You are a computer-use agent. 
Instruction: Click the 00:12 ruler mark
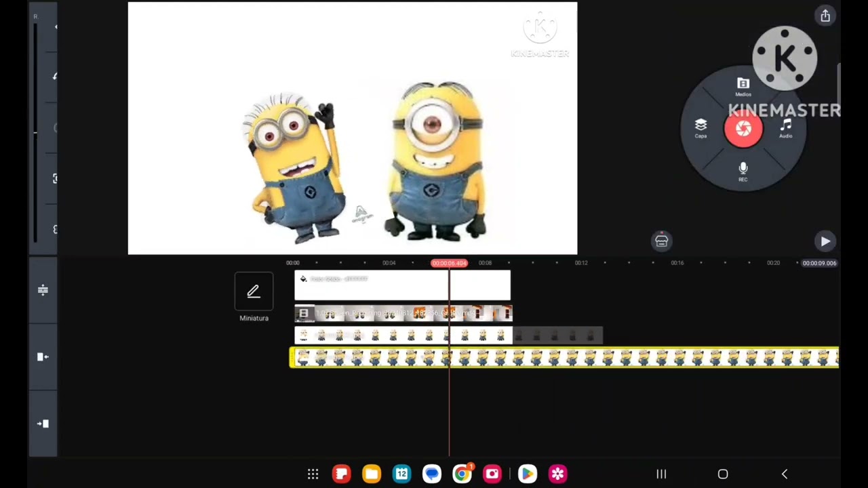coord(581,263)
